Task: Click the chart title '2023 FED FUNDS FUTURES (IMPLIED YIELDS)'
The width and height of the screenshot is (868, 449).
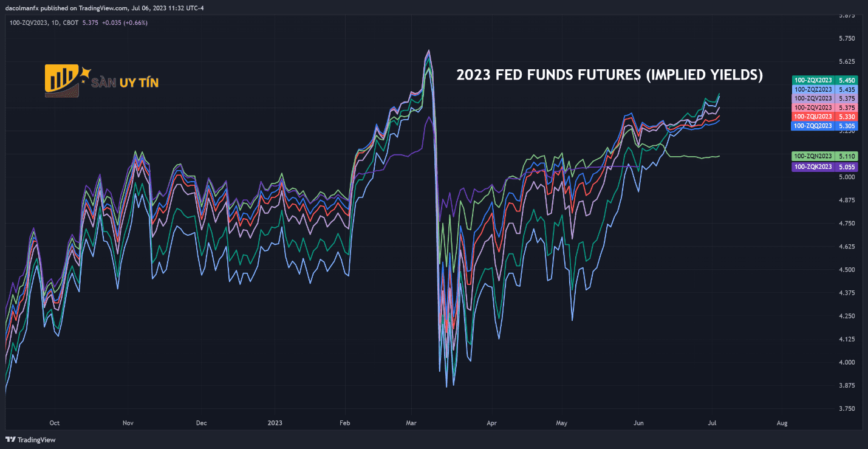Action: tap(609, 75)
